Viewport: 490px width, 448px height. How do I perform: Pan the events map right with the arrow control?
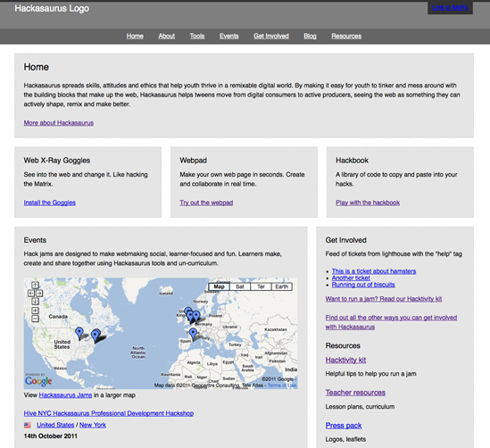39,294
